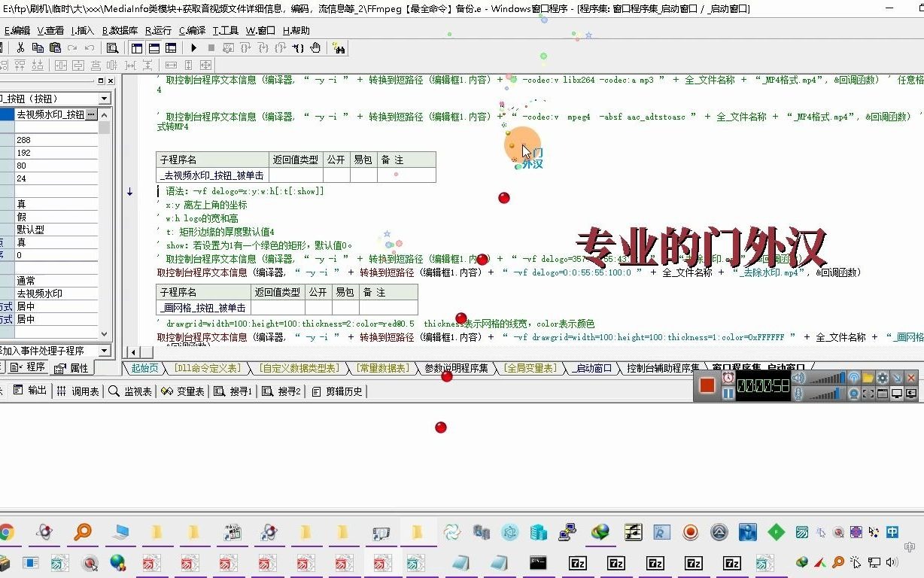924x578 pixels.
Task: Activate the Hand pan tool icon
Action: 315,48
